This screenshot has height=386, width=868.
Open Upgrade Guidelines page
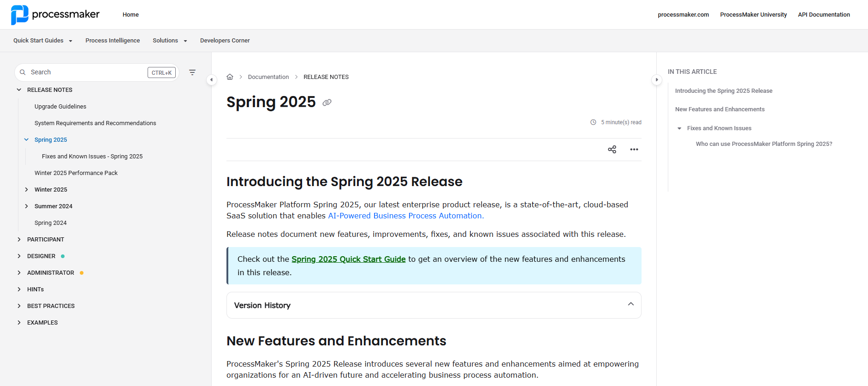[60, 107]
